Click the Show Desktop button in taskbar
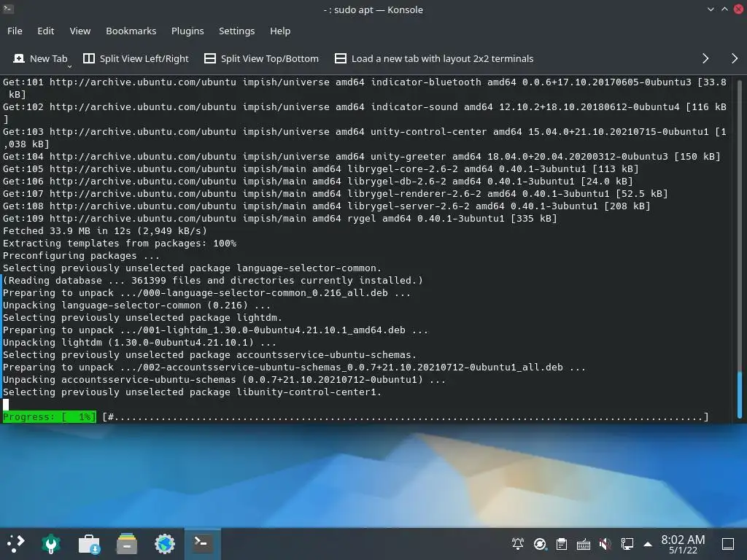Image resolution: width=747 pixels, height=560 pixels. (728, 544)
